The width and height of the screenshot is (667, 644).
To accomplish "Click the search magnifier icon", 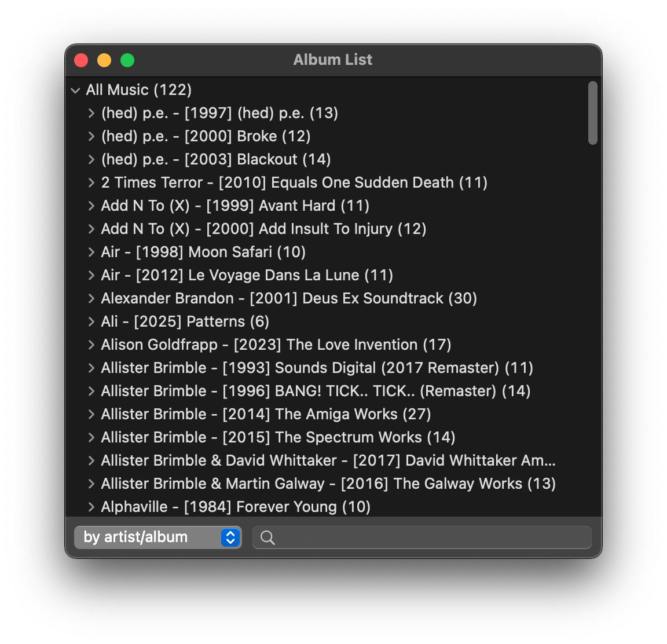I will [x=267, y=537].
